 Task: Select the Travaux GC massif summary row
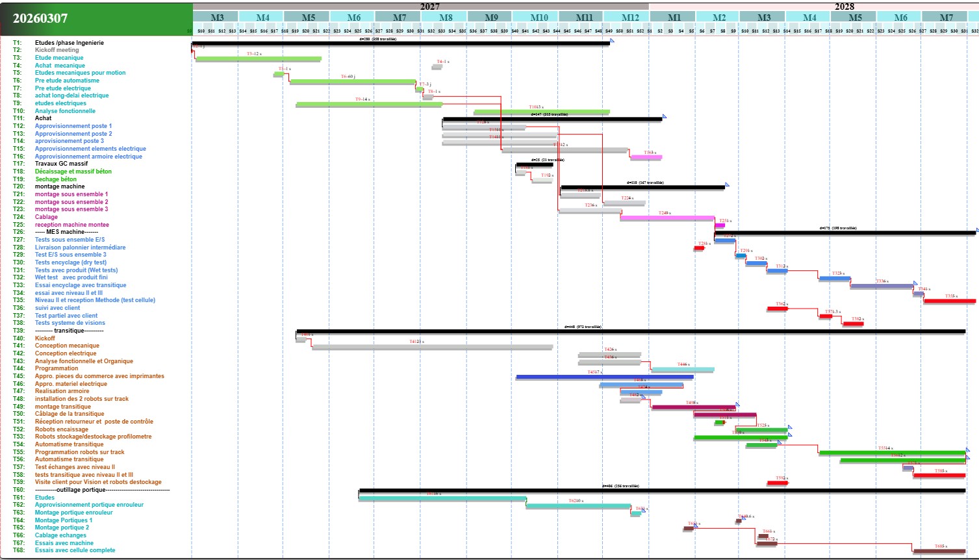coord(61,164)
